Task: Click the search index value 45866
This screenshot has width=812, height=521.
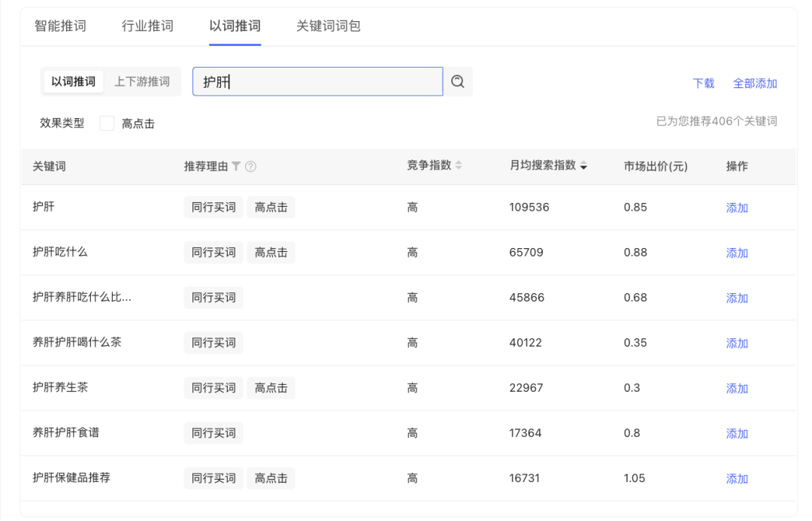Action: pyautogui.click(x=526, y=297)
